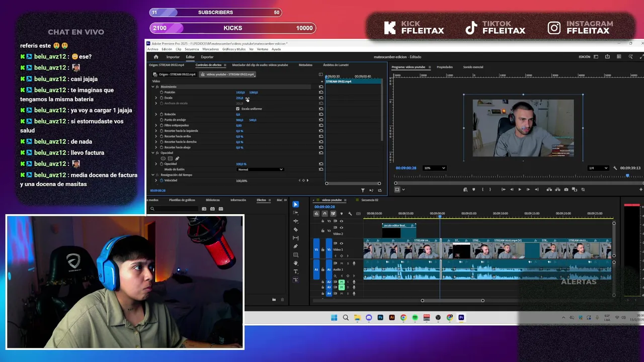The width and height of the screenshot is (644, 362).
Task: Select the Ripple Edit tool
Action: 295,221
